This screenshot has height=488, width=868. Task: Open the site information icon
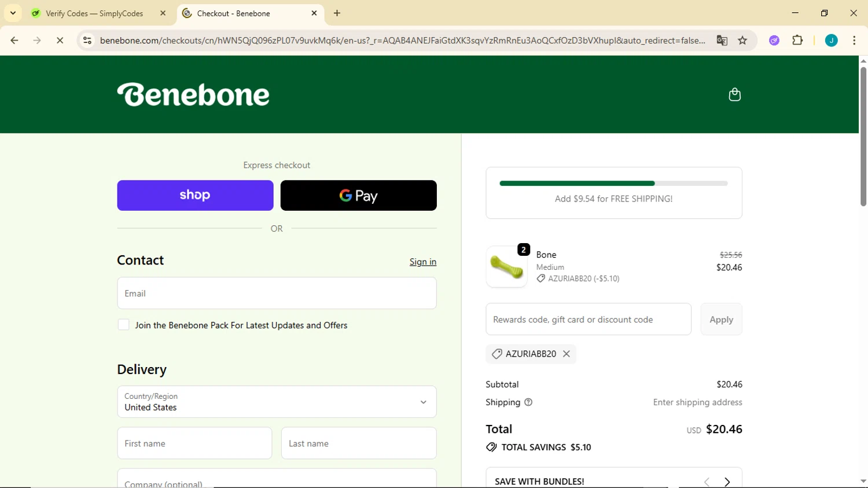87,41
